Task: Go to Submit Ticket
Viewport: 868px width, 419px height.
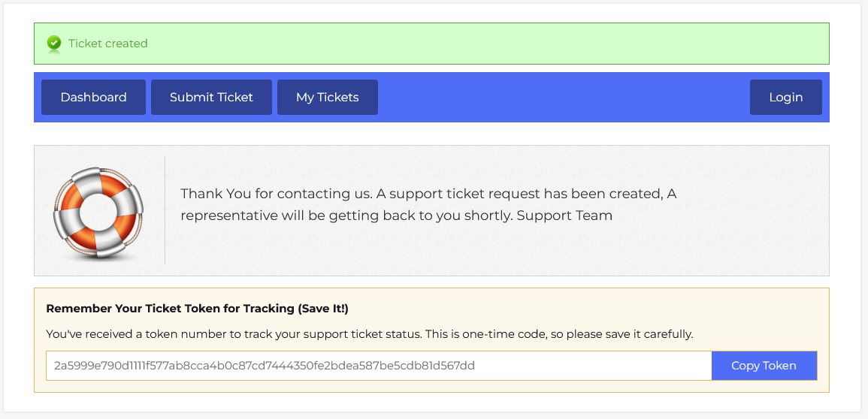Action: point(211,98)
